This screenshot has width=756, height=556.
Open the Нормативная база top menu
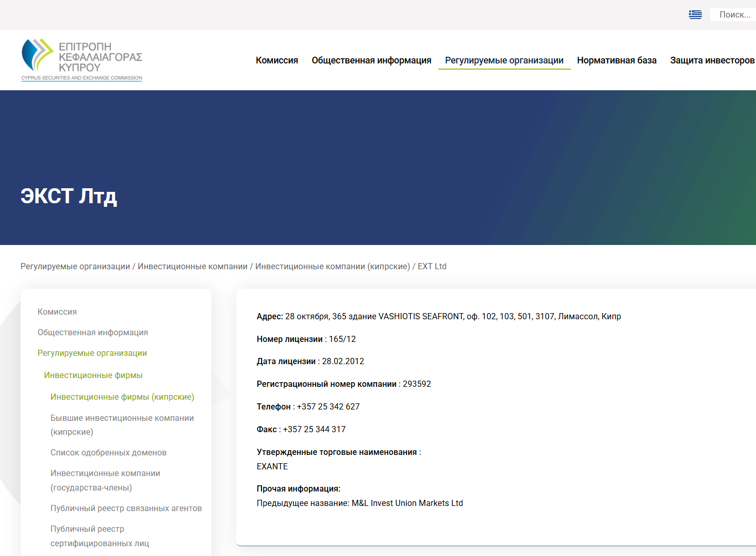[x=617, y=60]
